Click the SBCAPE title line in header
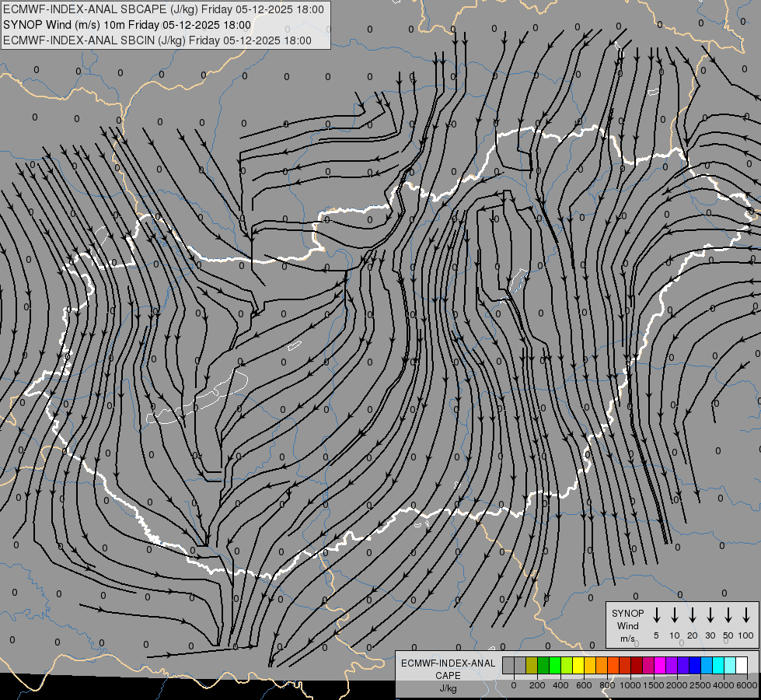The width and height of the screenshot is (761, 700). 163,9
